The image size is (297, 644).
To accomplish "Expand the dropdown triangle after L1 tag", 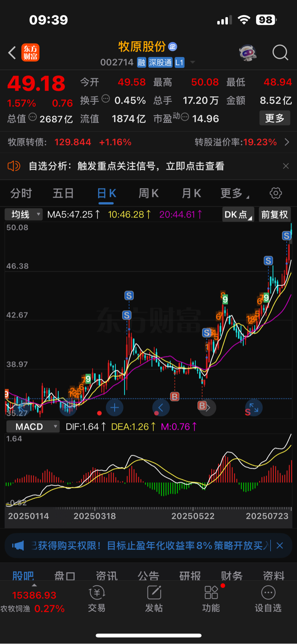I will [x=193, y=63].
